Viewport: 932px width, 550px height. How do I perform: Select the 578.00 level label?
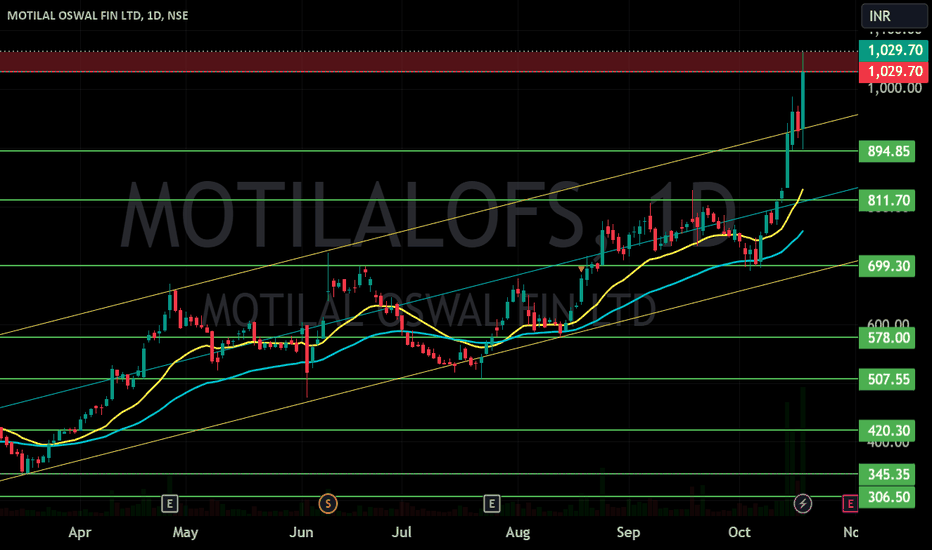pyautogui.click(x=887, y=338)
